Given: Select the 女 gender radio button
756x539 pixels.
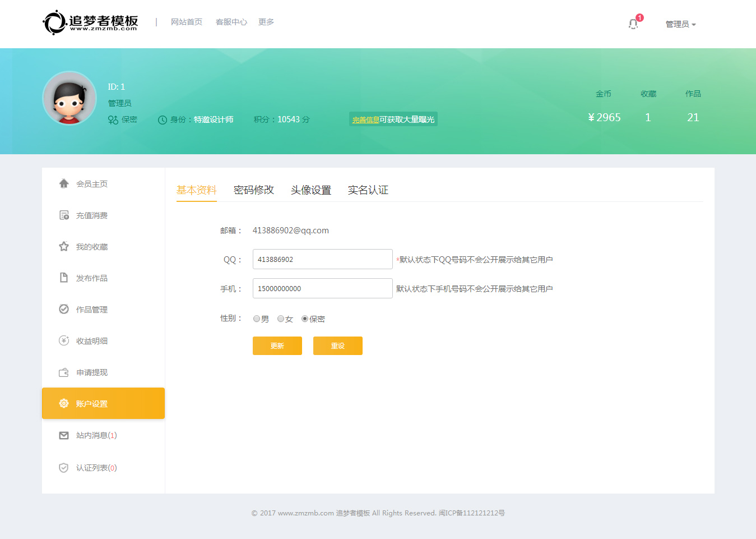Looking at the screenshot, I should (281, 319).
